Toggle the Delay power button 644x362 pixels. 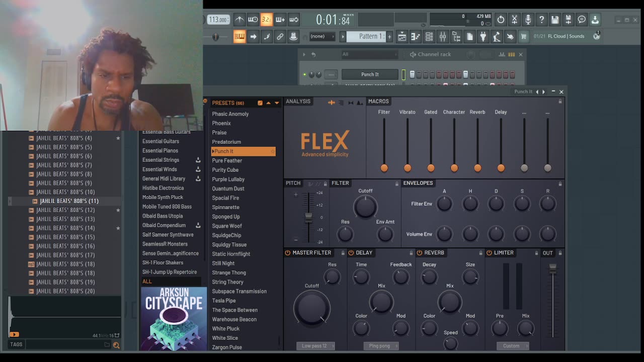click(x=351, y=253)
